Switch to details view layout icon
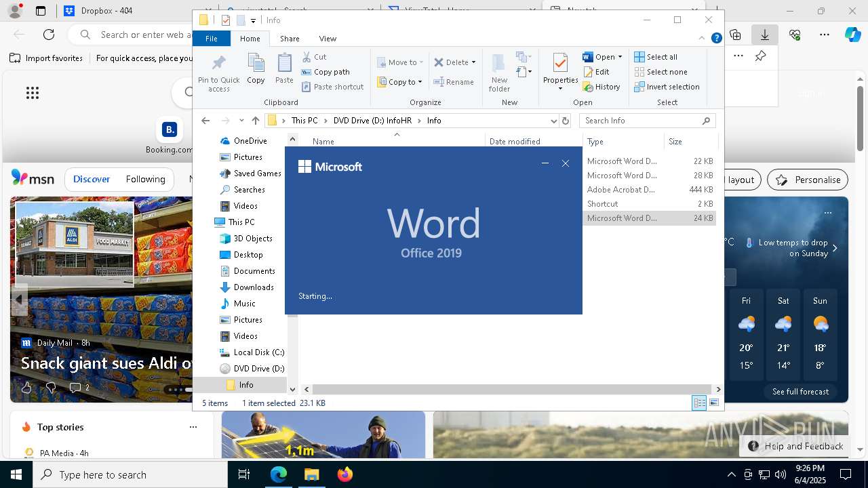This screenshot has width=868, height=488. 699,403
